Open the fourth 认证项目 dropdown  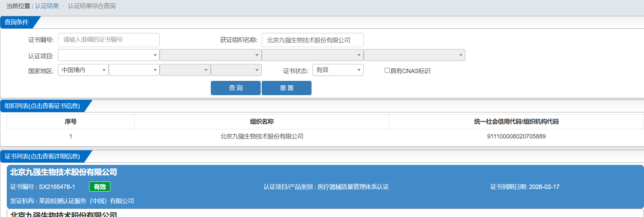pyautogui.click(x=415, y=55)
